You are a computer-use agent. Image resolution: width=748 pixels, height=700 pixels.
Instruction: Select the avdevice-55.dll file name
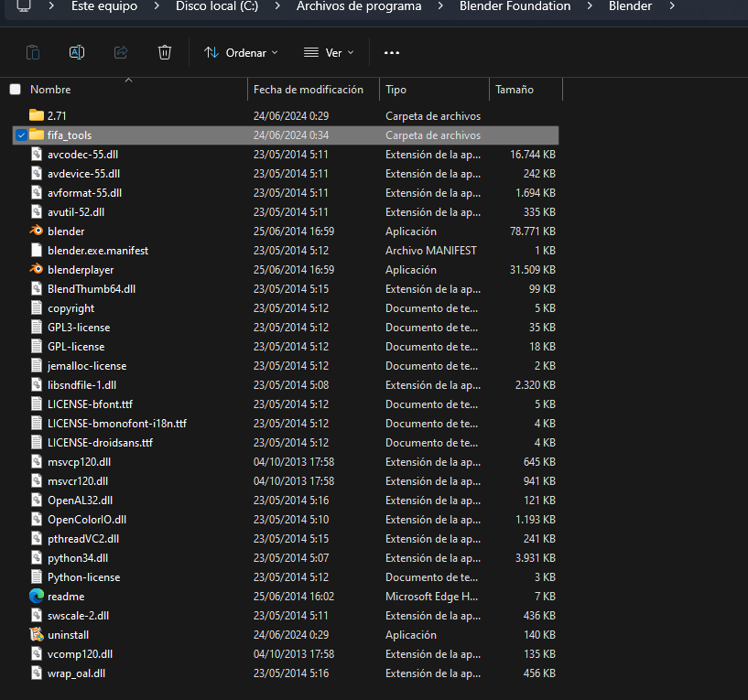click(x=83, y=174)
